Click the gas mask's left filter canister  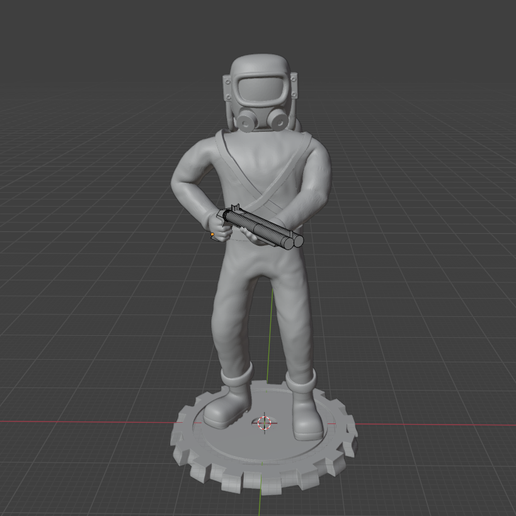pos(246,122)
